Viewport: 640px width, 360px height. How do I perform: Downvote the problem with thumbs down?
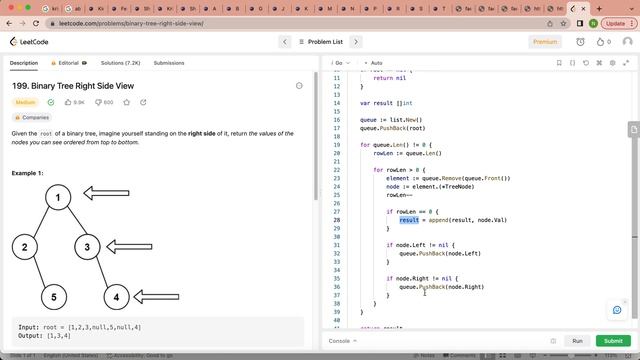click(104, 102)
